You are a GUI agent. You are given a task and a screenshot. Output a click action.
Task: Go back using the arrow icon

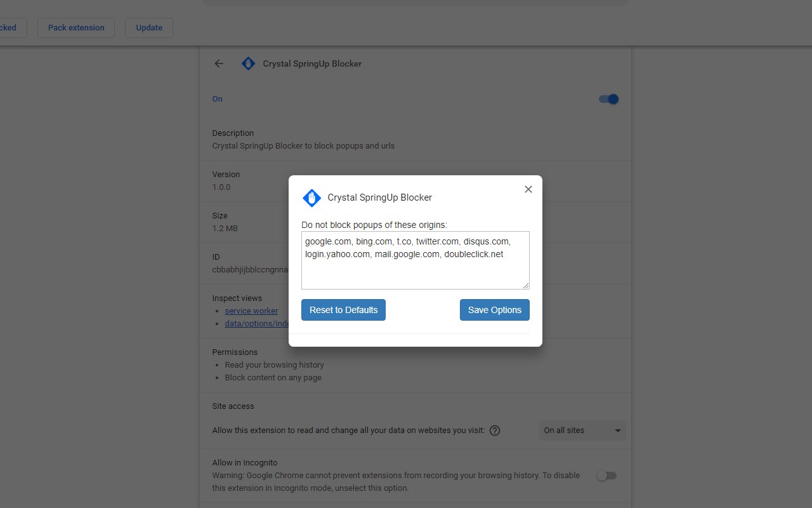pyautogui.click(x=219, y=63)
